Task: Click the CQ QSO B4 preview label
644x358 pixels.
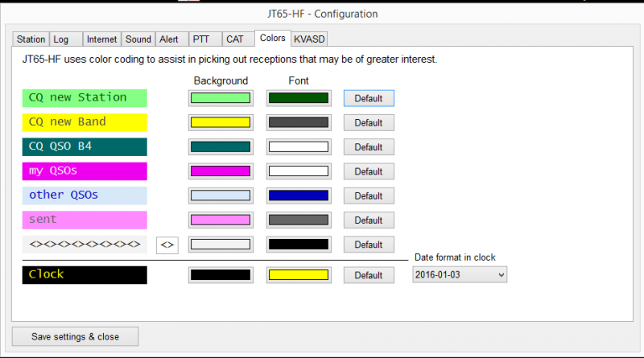Action: point(85,147)
